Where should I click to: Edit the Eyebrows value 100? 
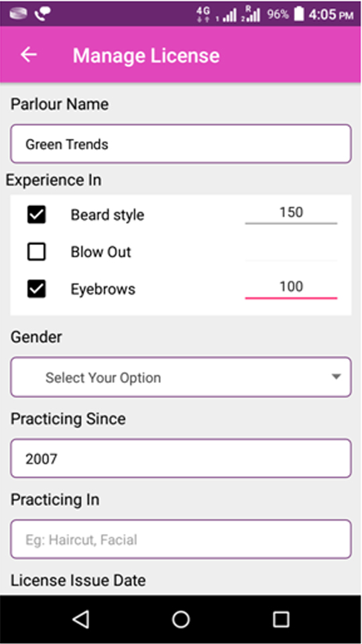(x=291, y=288)
